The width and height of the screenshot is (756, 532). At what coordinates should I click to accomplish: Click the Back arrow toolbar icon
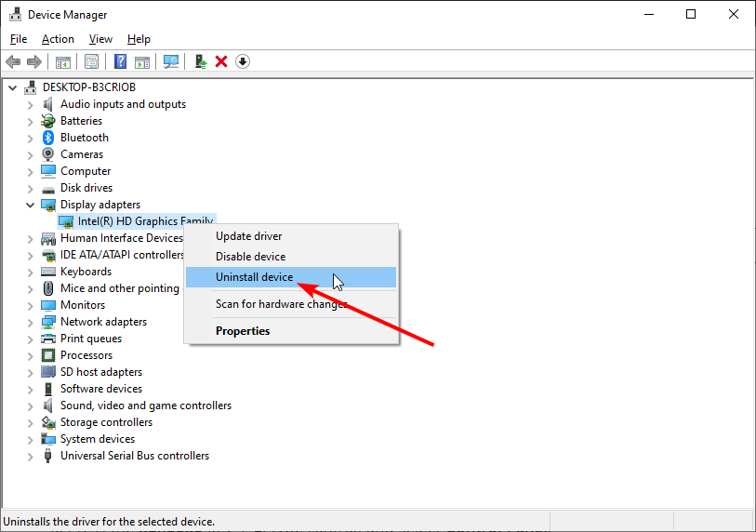pos(13,61)
